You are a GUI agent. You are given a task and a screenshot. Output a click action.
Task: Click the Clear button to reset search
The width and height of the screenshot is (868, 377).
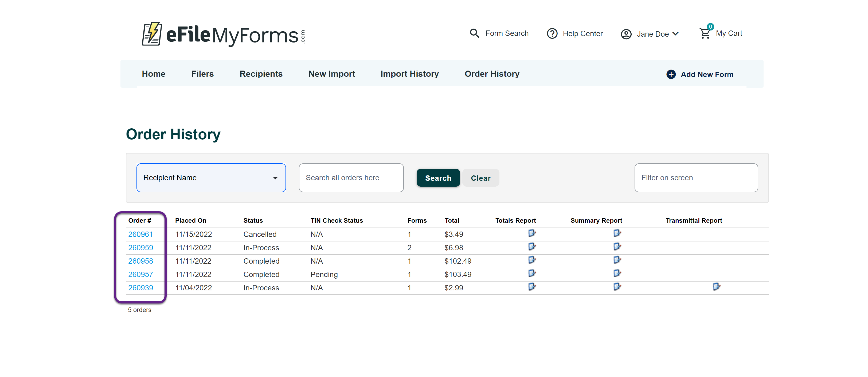coord(480,178)
